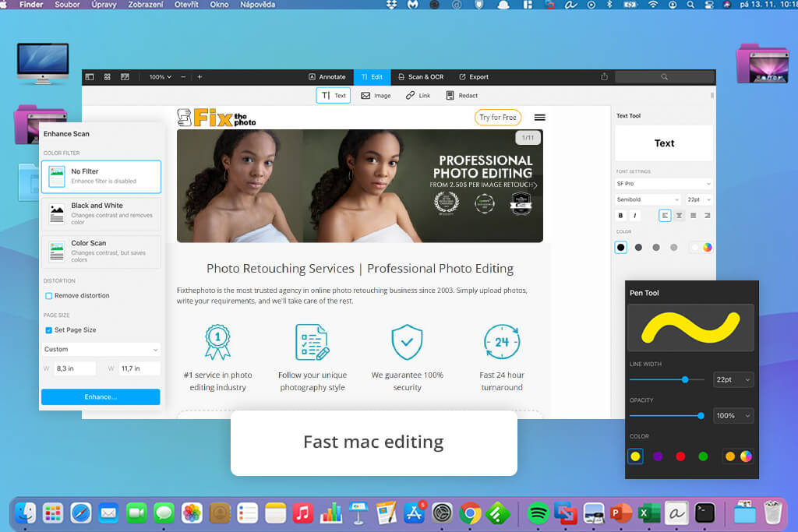This screenshot has height=532, width=798.
Task: Select the Image insert tool
Action: coord(376,96)
